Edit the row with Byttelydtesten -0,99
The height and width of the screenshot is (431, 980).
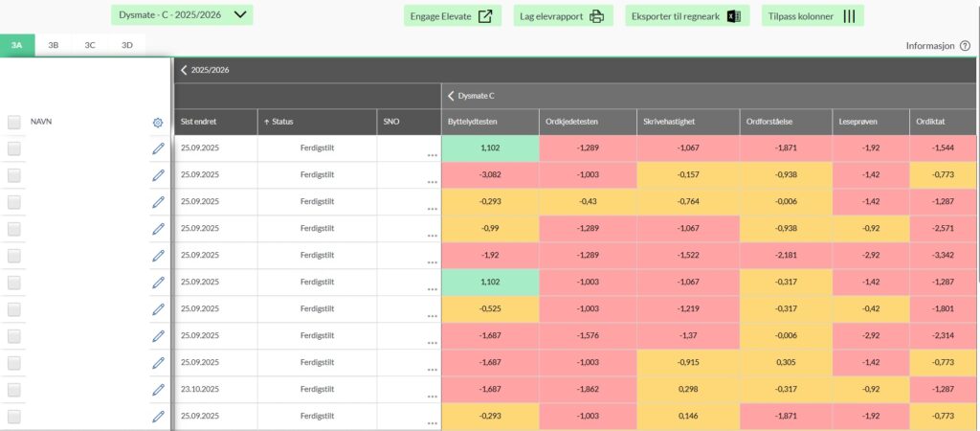click(x=158, y=229)
